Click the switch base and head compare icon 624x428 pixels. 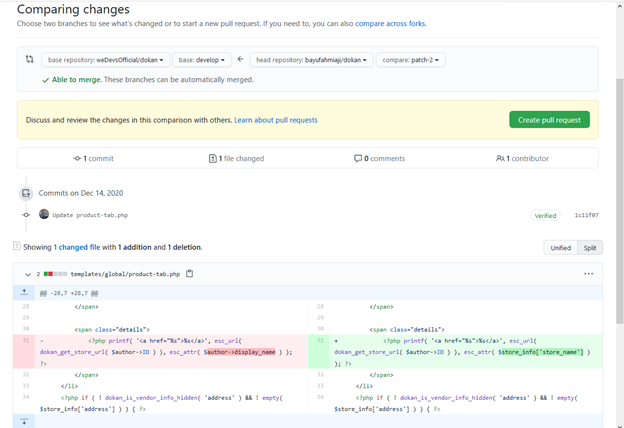tap(29, 59)
